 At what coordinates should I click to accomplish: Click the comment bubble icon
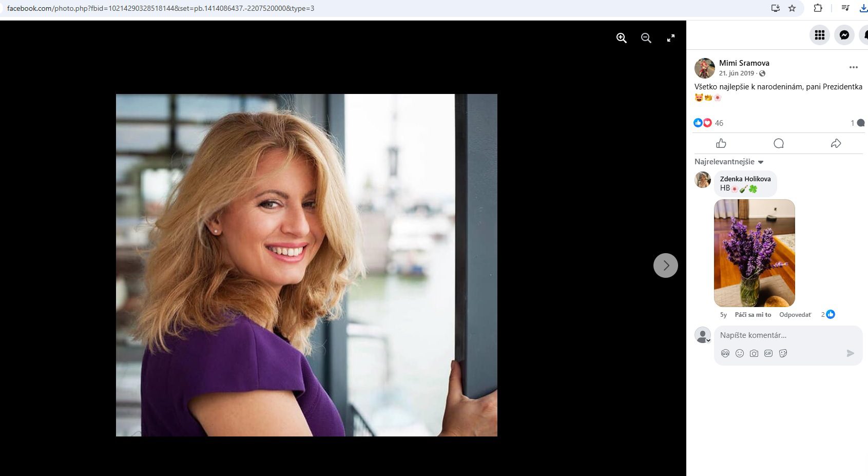[778, 143]
